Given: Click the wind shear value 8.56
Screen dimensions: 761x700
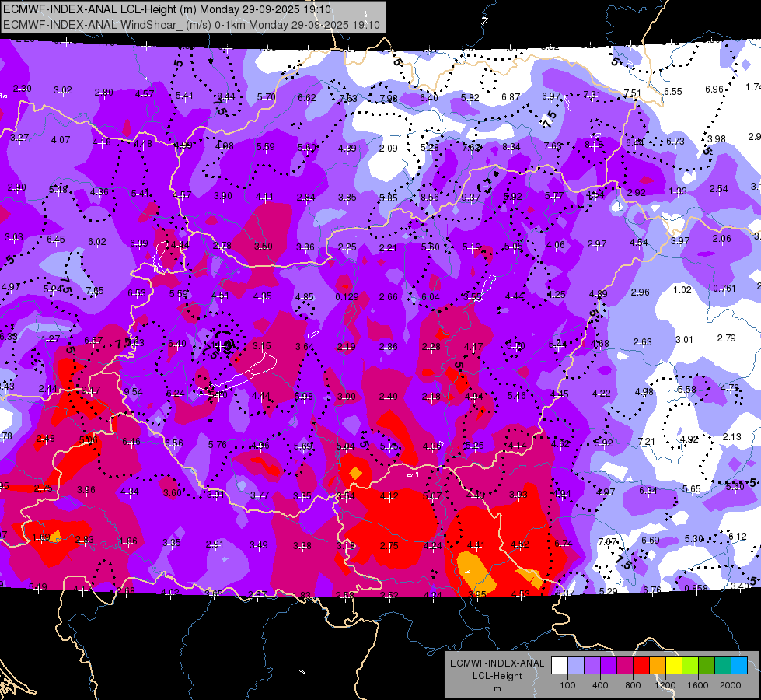Looking at the screenshot, I should (430, 198).
